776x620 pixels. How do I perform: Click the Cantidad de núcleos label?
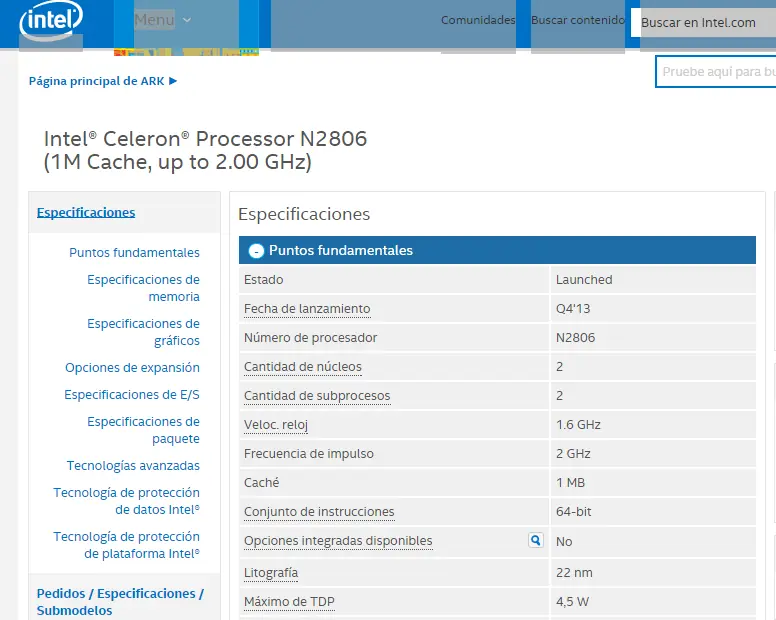pyautogui.click(x=302, y=367)
